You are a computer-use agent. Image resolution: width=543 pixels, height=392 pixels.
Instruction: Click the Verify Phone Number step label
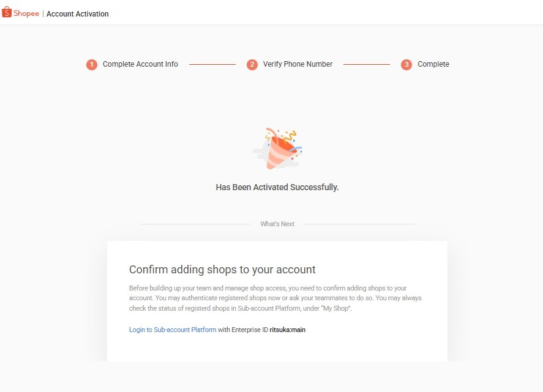coord(298,64)
